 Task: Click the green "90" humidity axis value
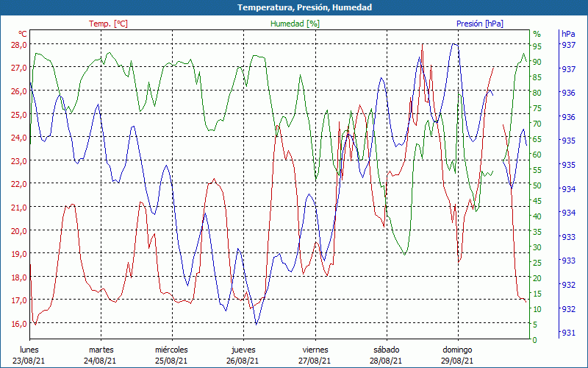537,62
